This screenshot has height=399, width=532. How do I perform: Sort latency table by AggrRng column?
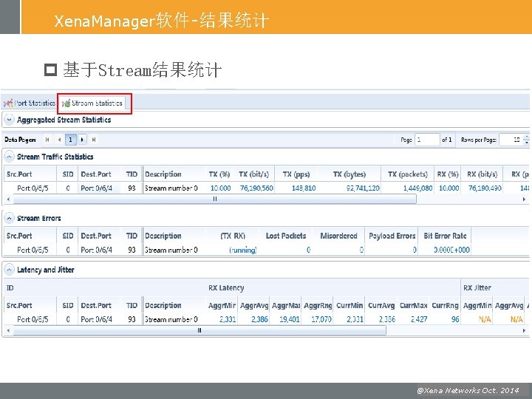click(x=318, y=305)
